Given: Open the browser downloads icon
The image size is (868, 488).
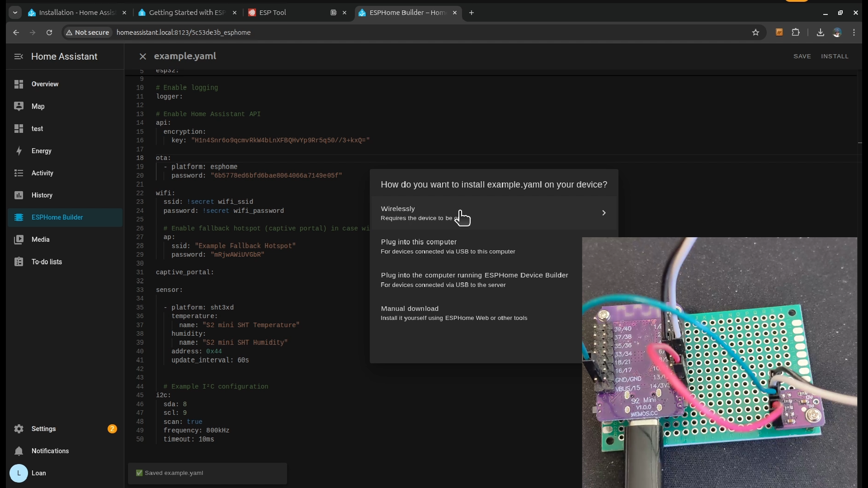Looking at the screenshot, I should [820, 33].
